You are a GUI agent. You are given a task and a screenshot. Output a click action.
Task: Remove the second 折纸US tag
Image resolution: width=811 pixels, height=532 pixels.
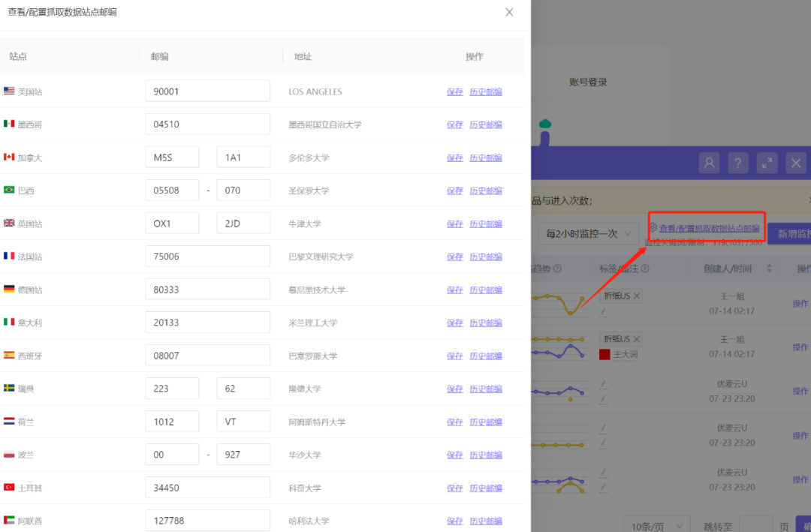(x=637, y=339)
